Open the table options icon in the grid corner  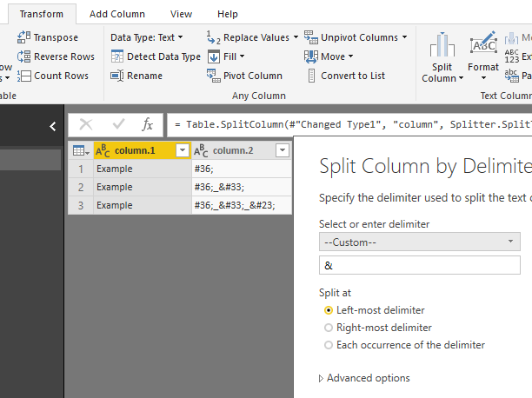click(x=81, y=150)
